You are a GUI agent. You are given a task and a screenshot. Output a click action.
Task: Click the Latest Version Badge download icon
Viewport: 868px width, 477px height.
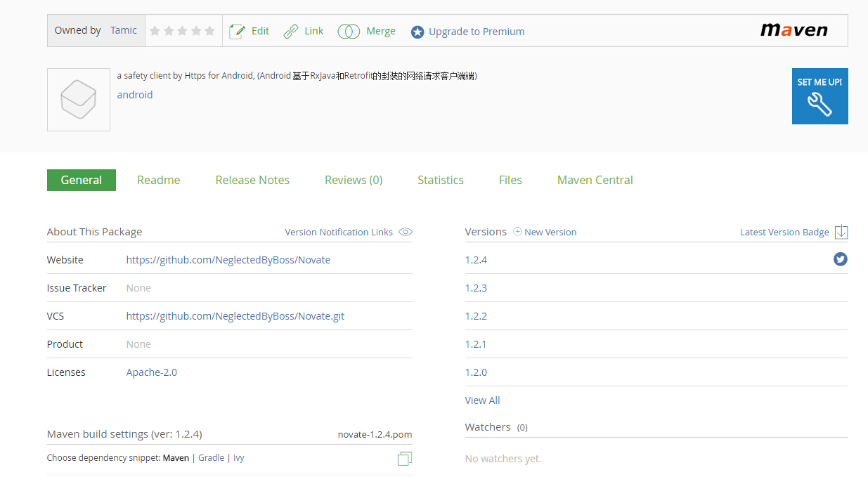(x=841, y=232)
